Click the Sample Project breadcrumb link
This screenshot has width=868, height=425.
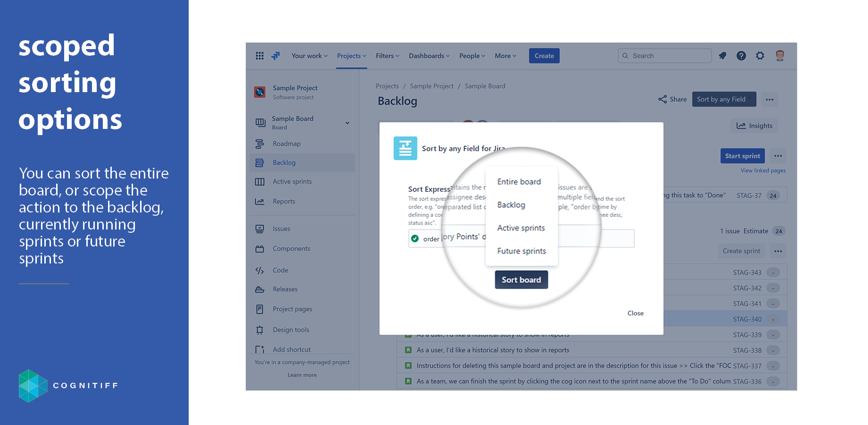432,86
